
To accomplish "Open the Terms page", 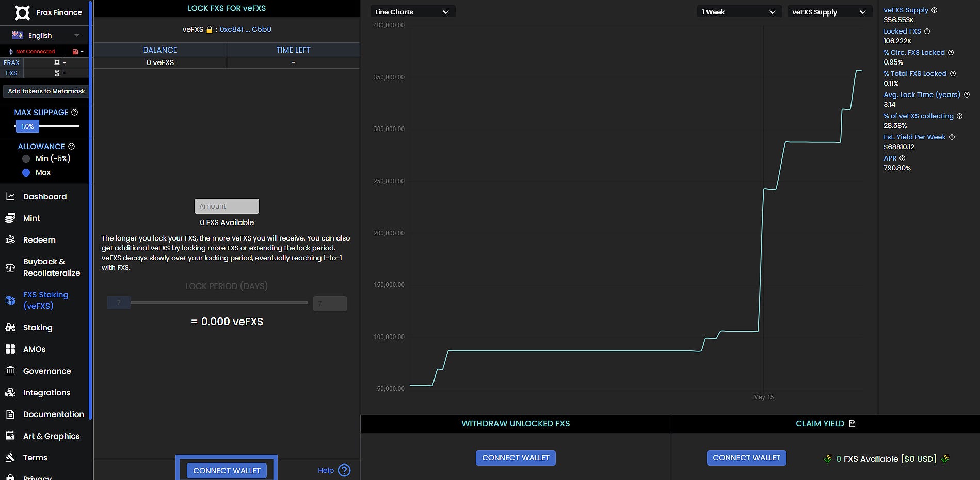I will 35,458.
